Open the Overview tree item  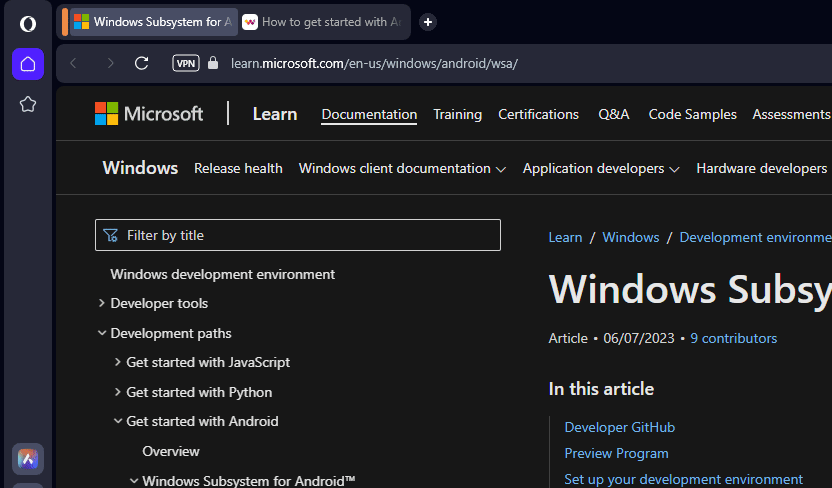(171, 451)
